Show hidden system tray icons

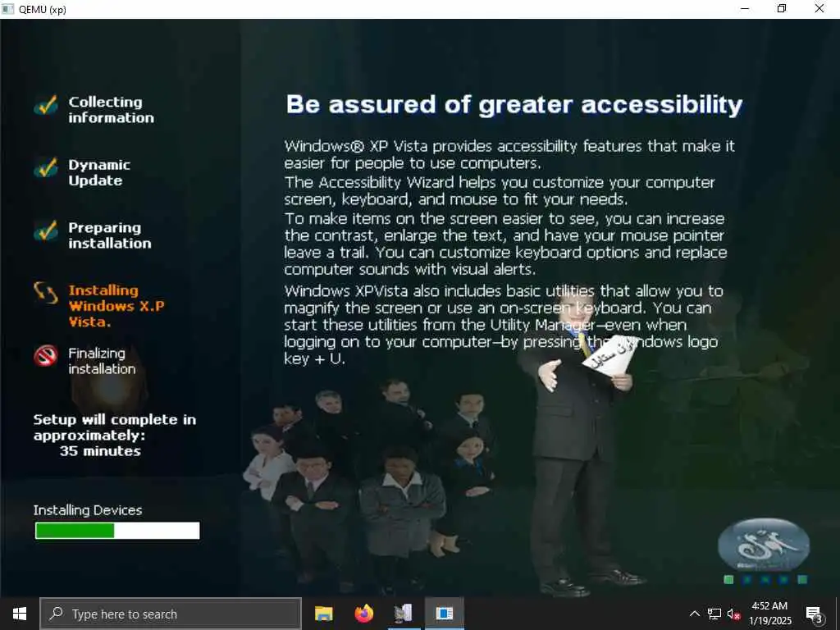click(694, 614)
